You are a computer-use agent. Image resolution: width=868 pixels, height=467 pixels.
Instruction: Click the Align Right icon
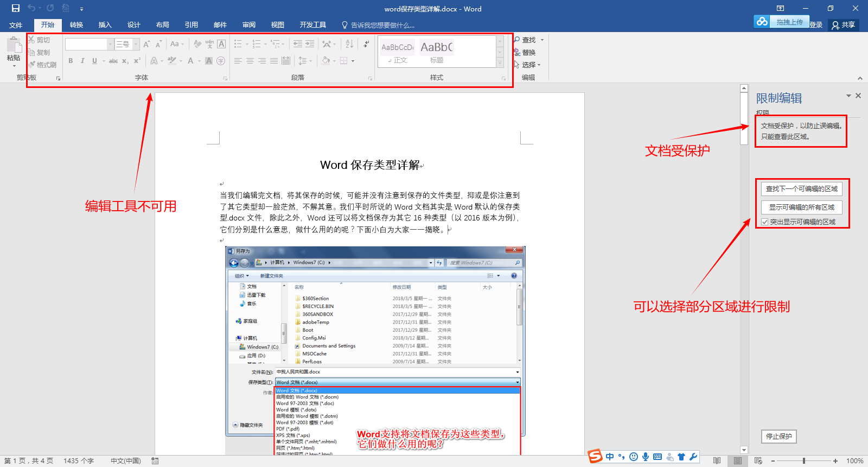point(262,61)
